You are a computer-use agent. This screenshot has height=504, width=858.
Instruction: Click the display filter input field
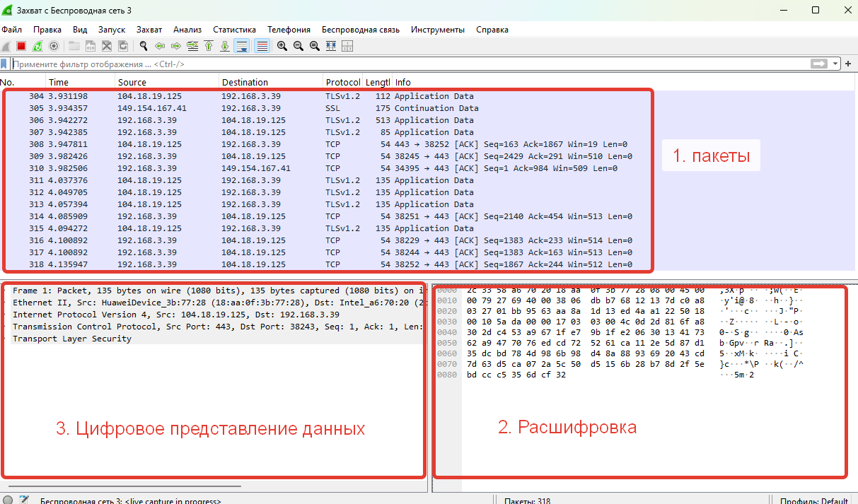(410, 64)
